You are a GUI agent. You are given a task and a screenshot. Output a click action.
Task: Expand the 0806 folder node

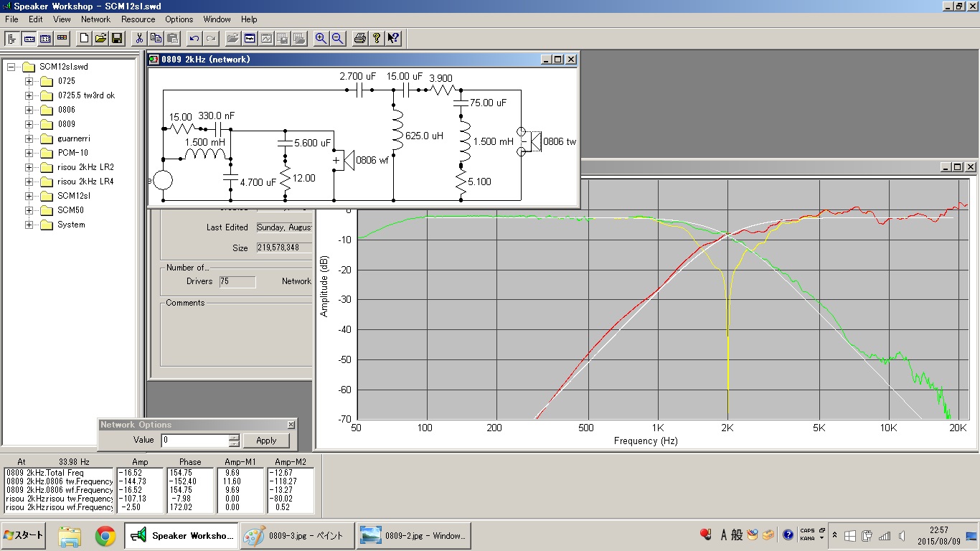(29, 110)
